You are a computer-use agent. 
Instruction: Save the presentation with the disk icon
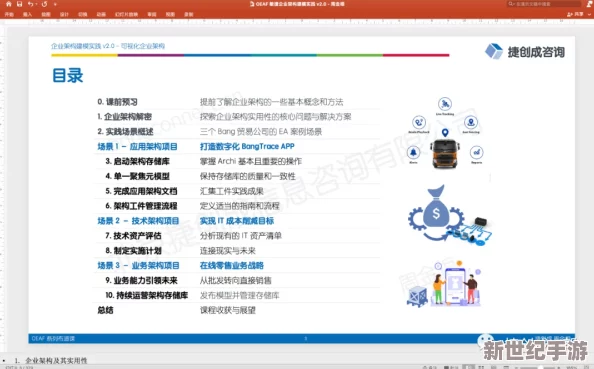19,4
